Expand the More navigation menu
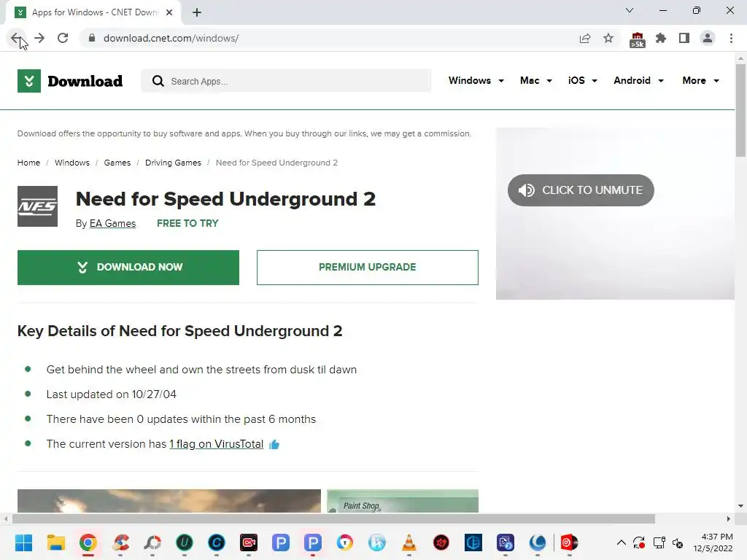This screenshot has height=560, width=747. click(700, 80)
